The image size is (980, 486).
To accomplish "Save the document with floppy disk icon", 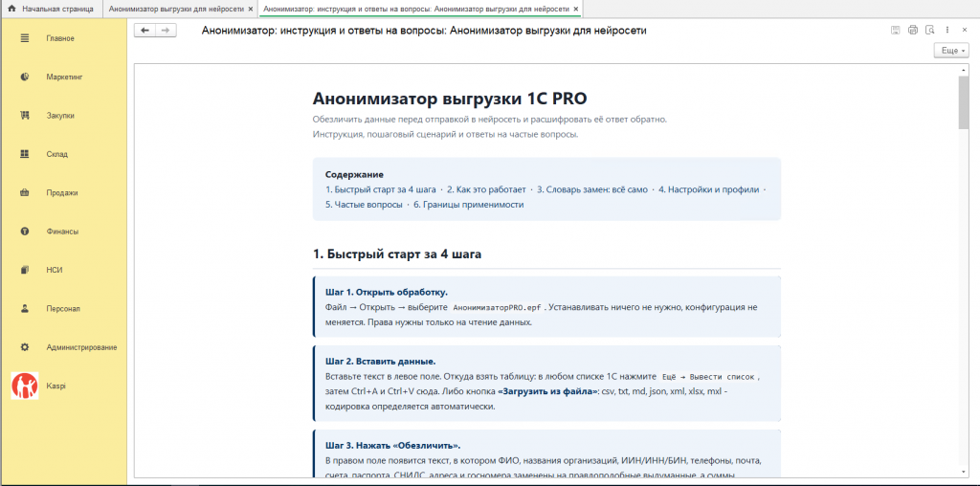I will pos(896,30).
